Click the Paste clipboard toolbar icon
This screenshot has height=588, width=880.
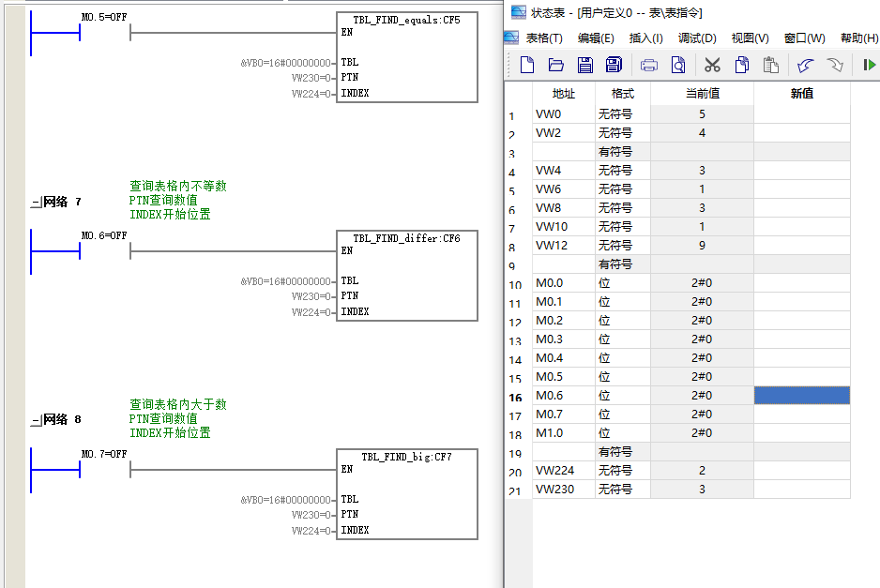[771, 65]
